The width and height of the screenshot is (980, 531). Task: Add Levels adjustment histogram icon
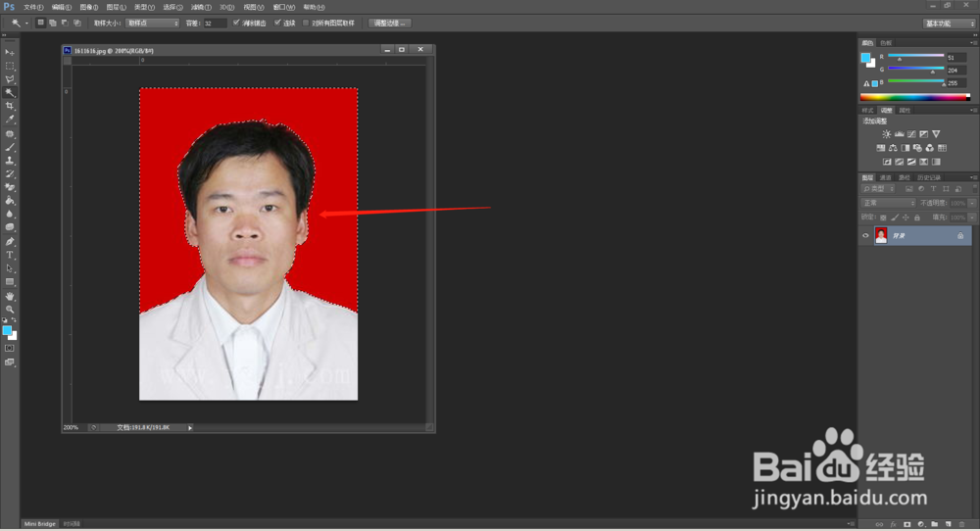[899, 134]
